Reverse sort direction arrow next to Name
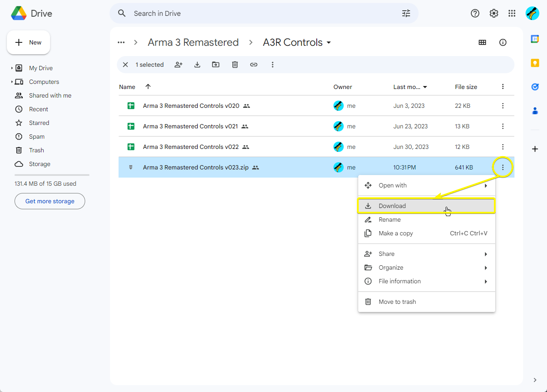This screenshot has width=547, height=392. coord(148,86)
